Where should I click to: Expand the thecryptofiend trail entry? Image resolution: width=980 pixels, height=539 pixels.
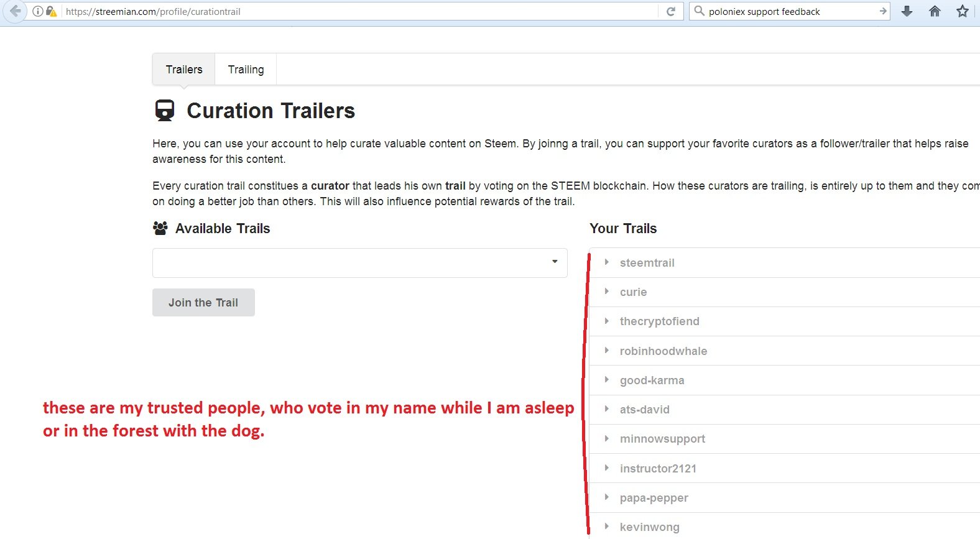[784, 321]
